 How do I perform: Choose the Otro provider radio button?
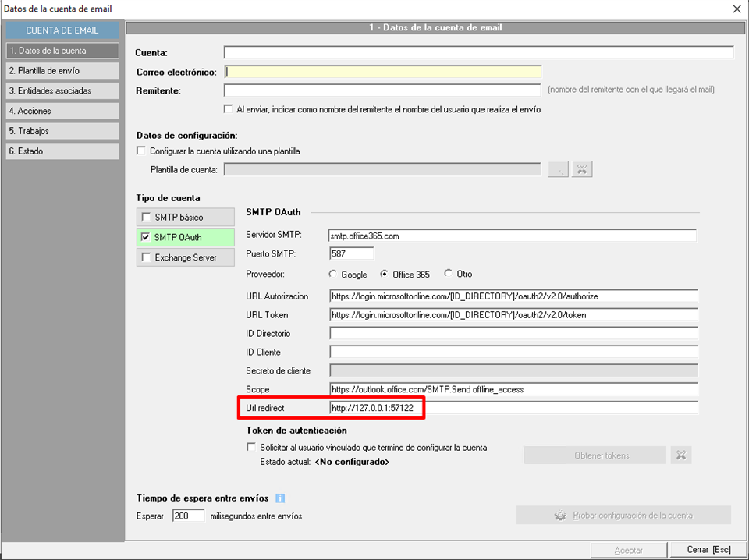point(449,275)
